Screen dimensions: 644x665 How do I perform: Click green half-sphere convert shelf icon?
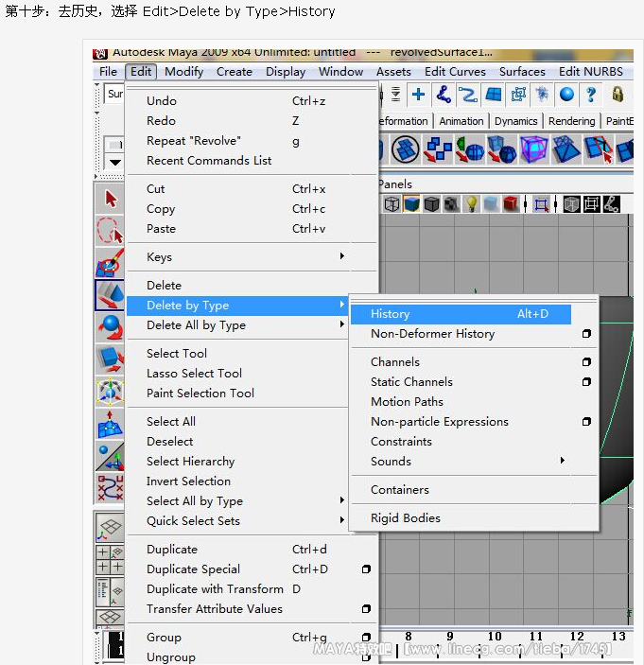[x=469, y=149]
